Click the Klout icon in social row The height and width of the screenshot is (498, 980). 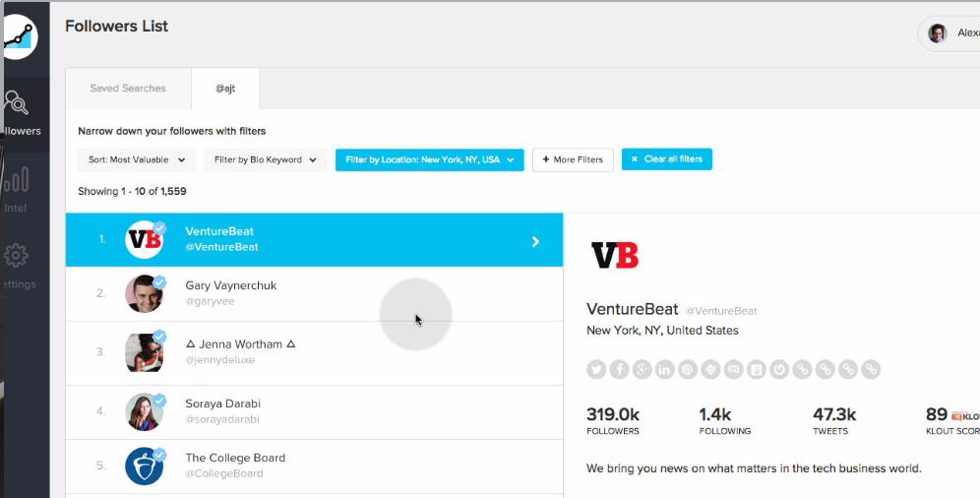[x=734, y=369]
